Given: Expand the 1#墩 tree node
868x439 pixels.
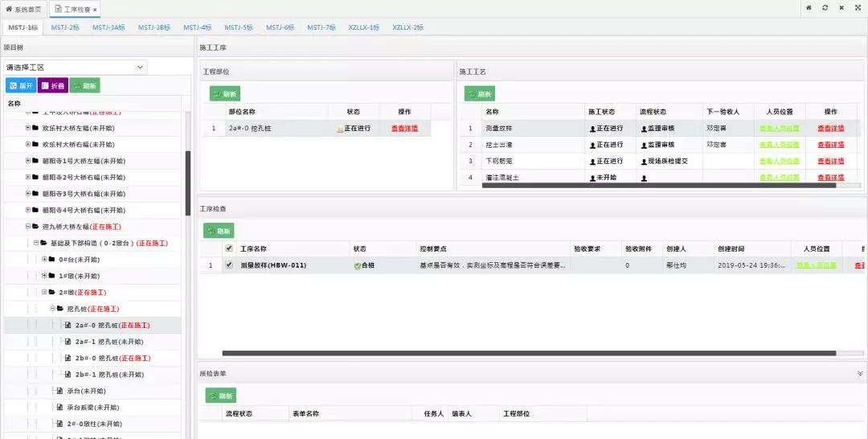Looking at the screenshot, I should [44, 276].
